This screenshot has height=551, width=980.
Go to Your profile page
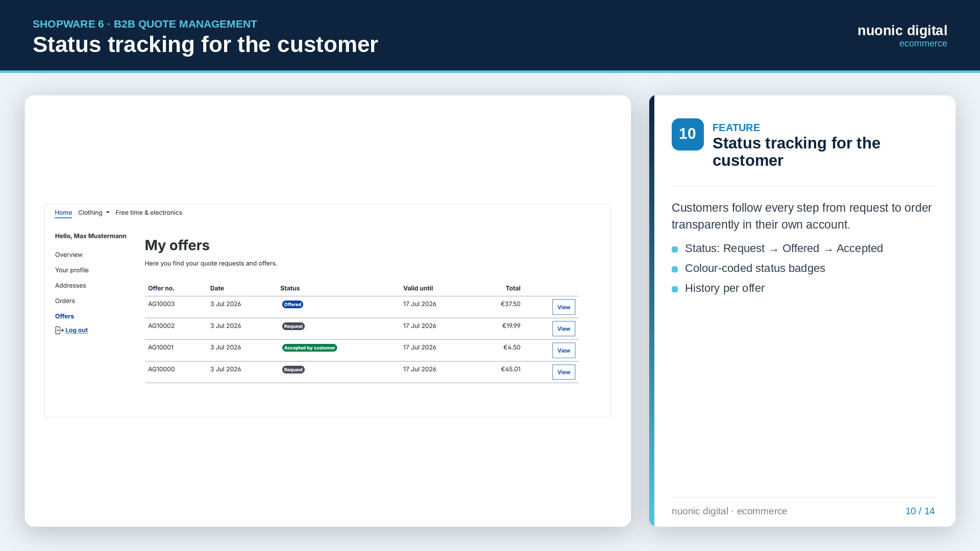(x=72, y=270)
